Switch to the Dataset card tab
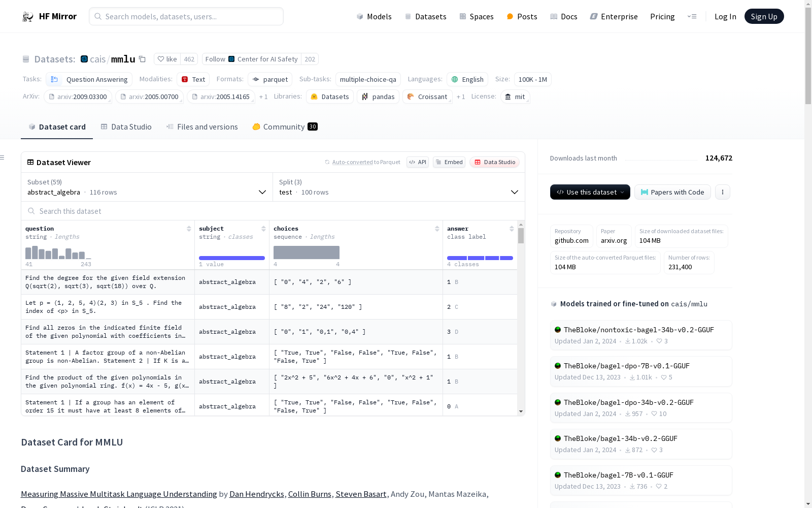Image resolution: width=812 pixels, height=508 pixels. click(57, 127)
